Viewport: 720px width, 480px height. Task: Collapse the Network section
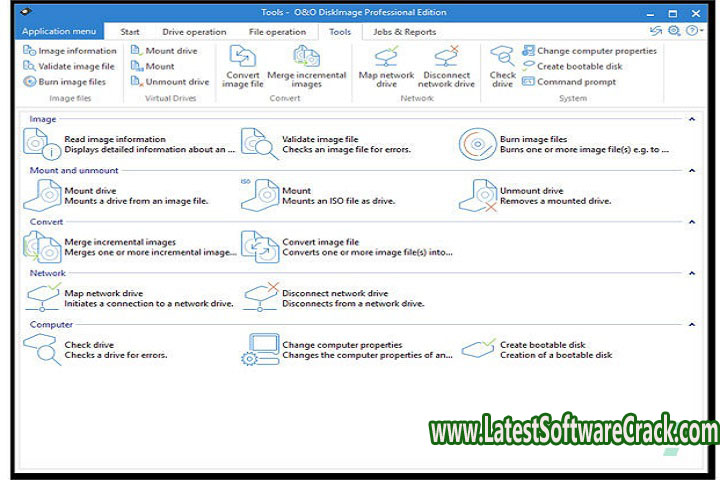[x=692, y=273]
